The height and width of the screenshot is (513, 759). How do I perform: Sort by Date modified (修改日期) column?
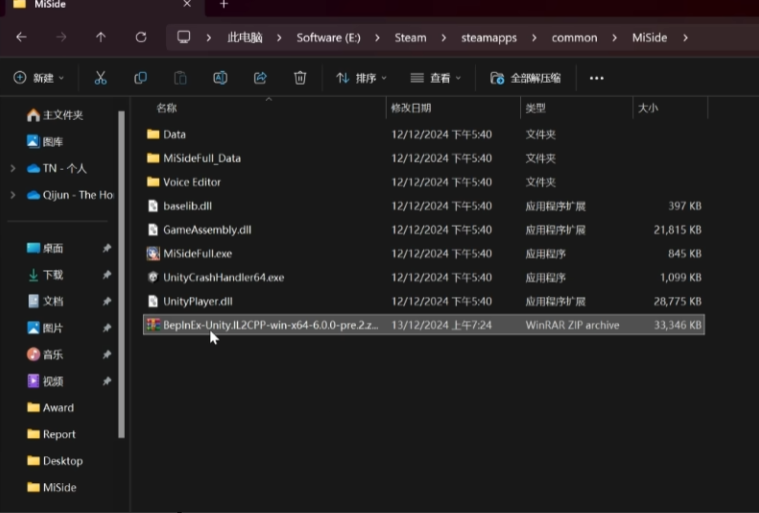(411, 108)
